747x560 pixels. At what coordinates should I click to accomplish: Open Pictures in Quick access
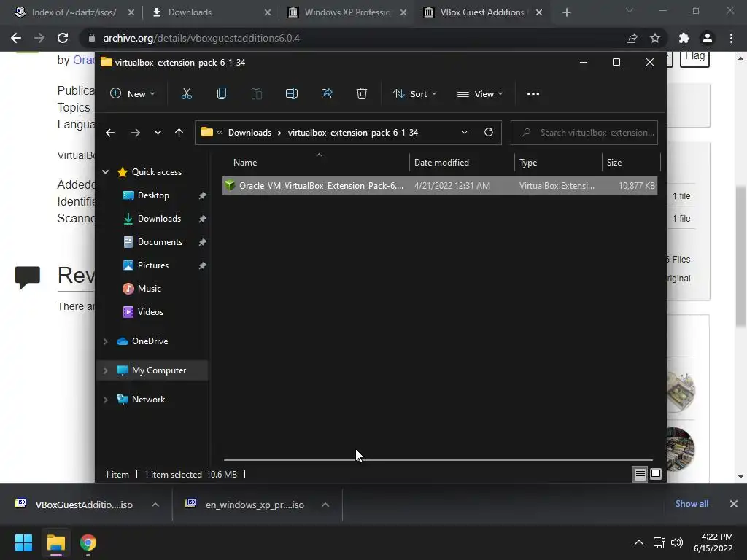coord(153,265)
